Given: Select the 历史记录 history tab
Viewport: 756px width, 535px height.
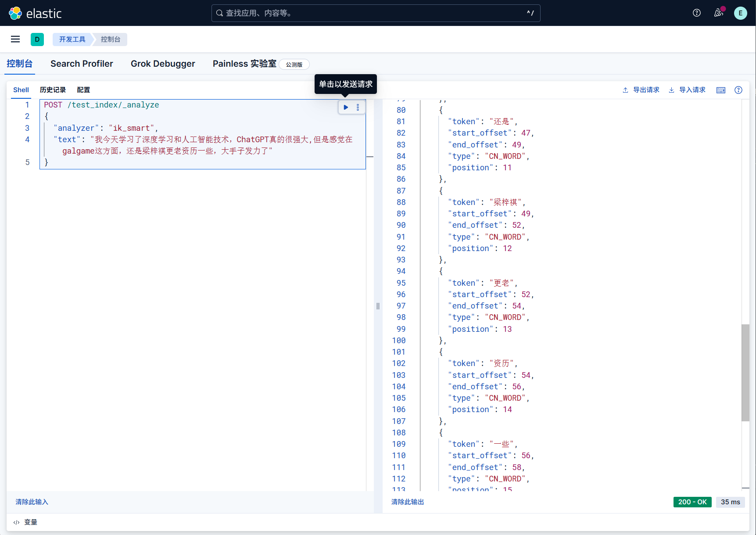Looking at the screenshot, I should 53,90.
